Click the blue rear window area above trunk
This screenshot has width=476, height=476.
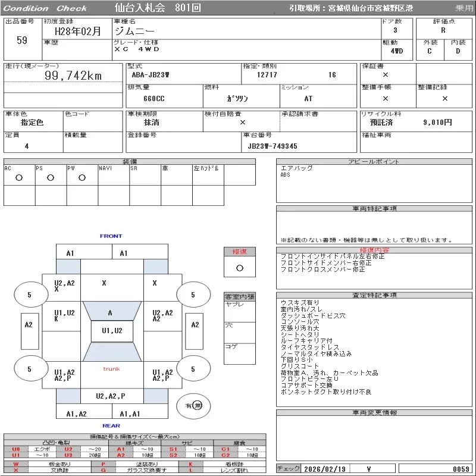tap(112, 352)
